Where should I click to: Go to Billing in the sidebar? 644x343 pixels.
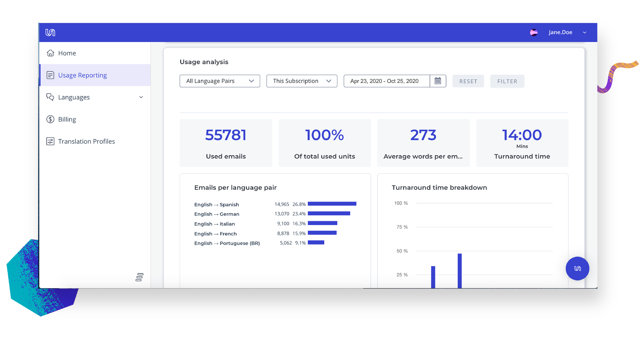coord(67,119)
